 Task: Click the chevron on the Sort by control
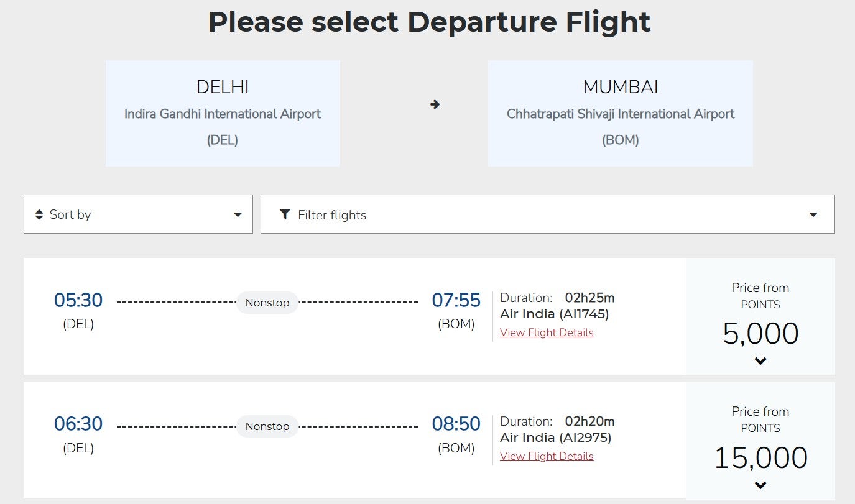click(238, 214)
